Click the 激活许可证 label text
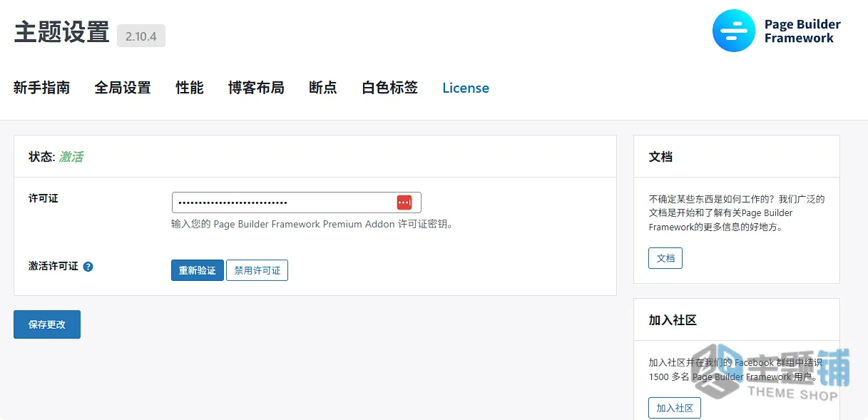This screenshot has height=420, width=868. pos(53,266)
